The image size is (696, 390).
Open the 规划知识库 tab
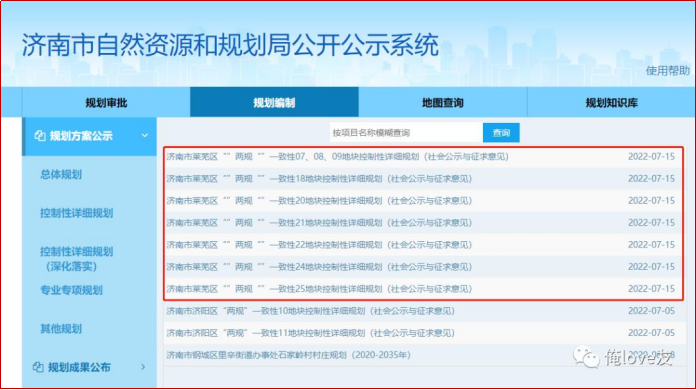pyautogui.click(x=611, y=102)
